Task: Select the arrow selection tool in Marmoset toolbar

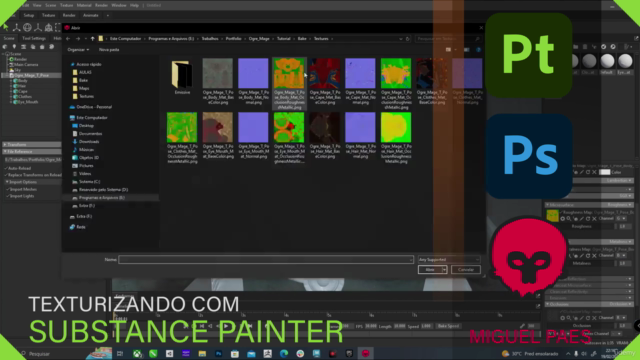Action: [6, 27]
